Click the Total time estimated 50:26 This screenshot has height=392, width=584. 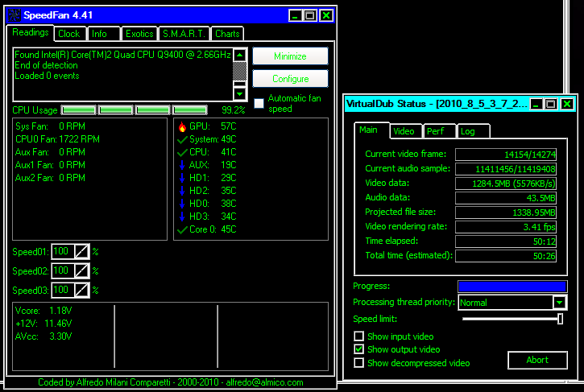click(506, 256)
